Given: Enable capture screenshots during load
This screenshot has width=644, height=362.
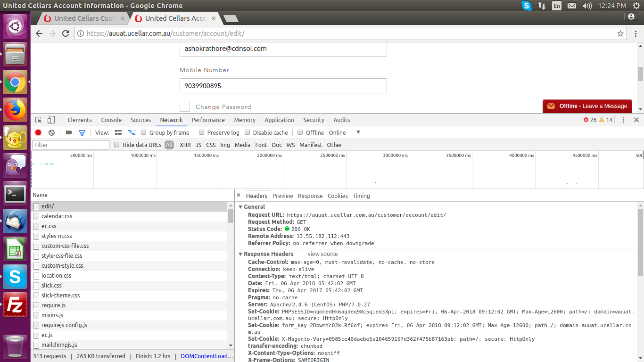Looking at the screenshot, I should (x=68, y=132).
